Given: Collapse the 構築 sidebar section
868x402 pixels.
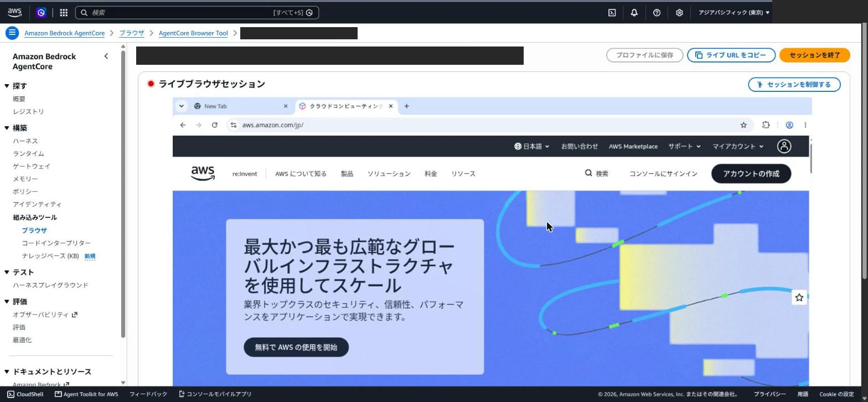Looking at the screenshot, I should [x=7, y=128].
